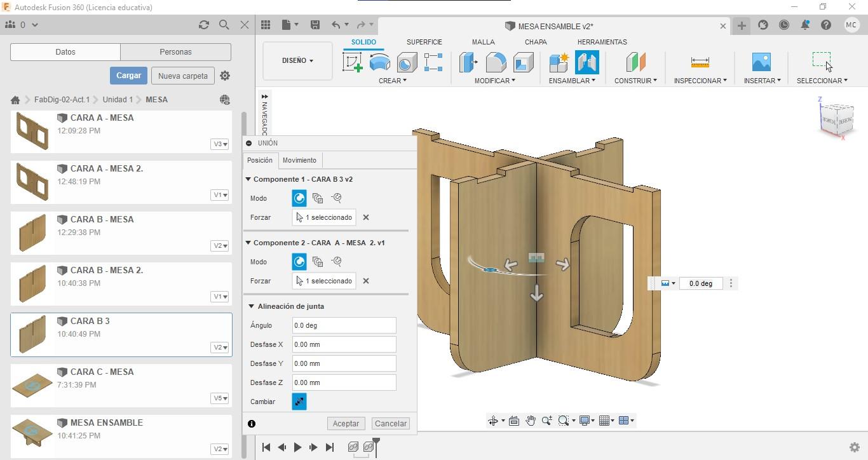
Task: Go to Unidad 1 in breadcrumb
Action: [118, 100]
